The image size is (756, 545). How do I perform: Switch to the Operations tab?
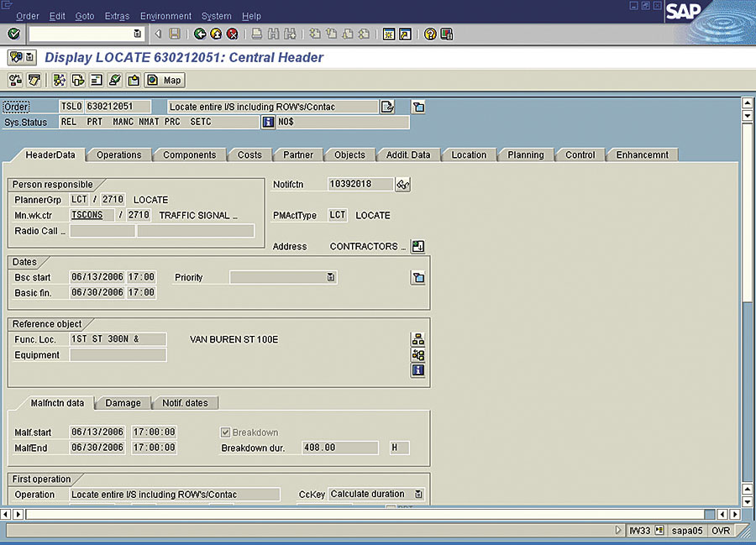(x=119, y=155)
